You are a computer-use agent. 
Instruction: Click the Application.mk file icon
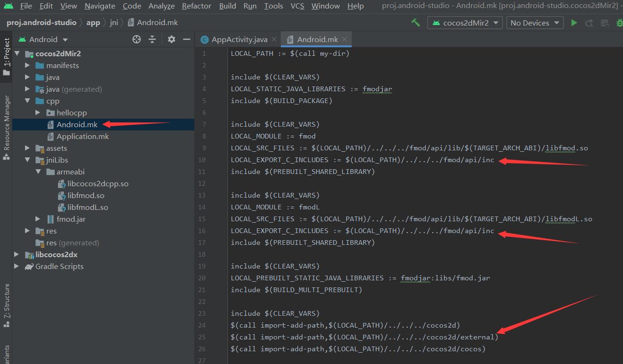(51, 137)
